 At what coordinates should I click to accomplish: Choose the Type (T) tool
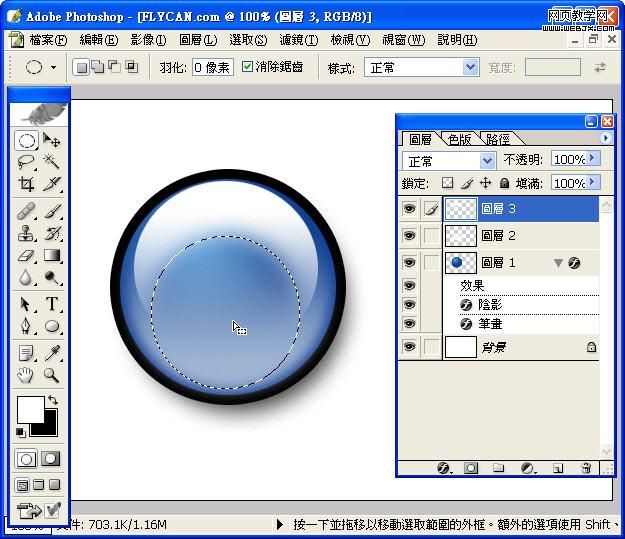coord(51,304)
